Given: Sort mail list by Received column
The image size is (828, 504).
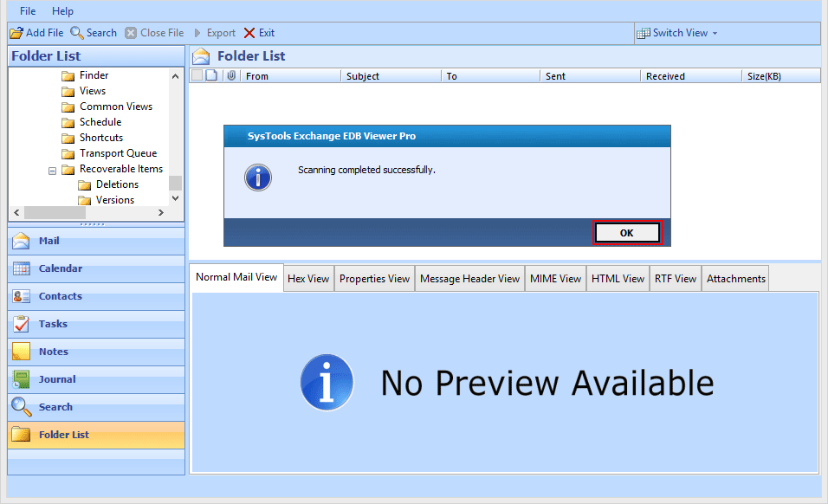Looking at the screenshot, I should 691,76.
